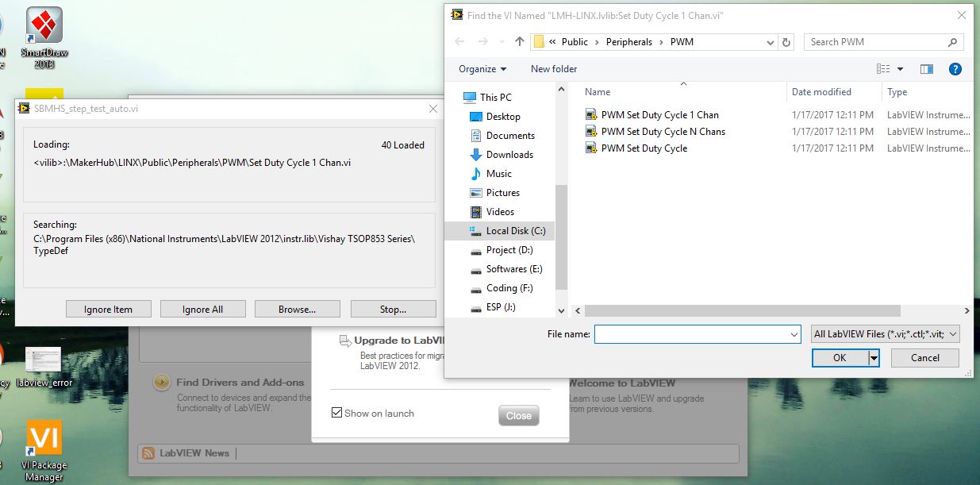Open LabVIEW News feed bar
Image resolution: width=980 pixels, height=485 pixels.
click(x=438, y=453)
